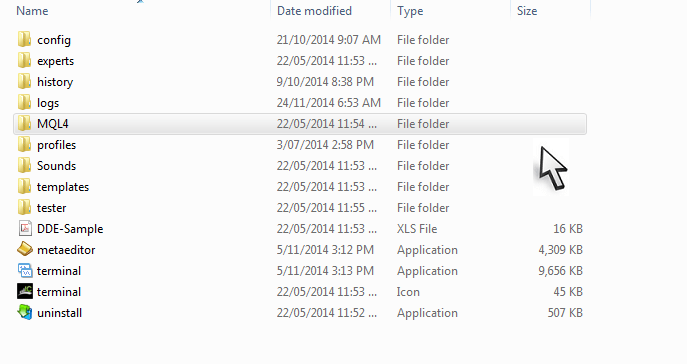Image resolution: width=687 pixels, height=364 pixels.
Task: Sort files by Date modified column
Action: point(314,11)
